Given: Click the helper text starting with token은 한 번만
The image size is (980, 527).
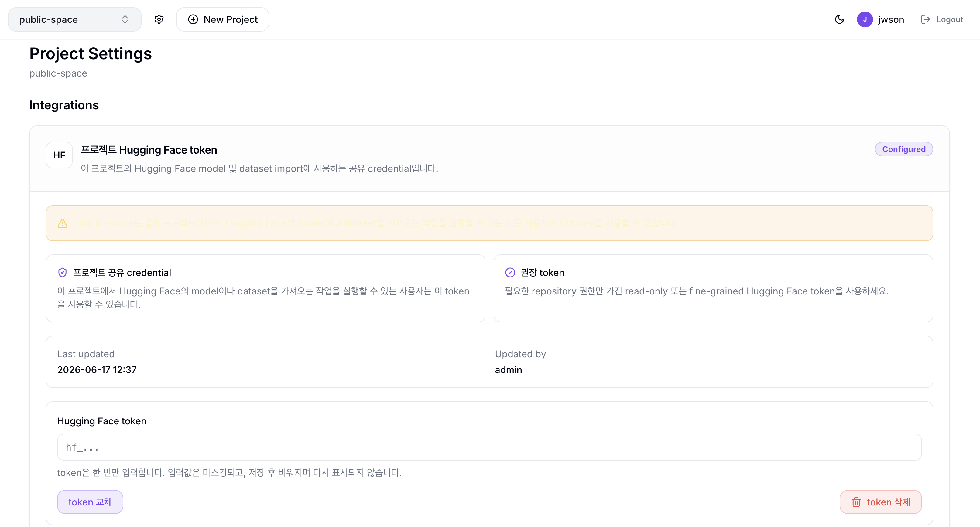Looking at the screenshot, I should pos(229,472).
